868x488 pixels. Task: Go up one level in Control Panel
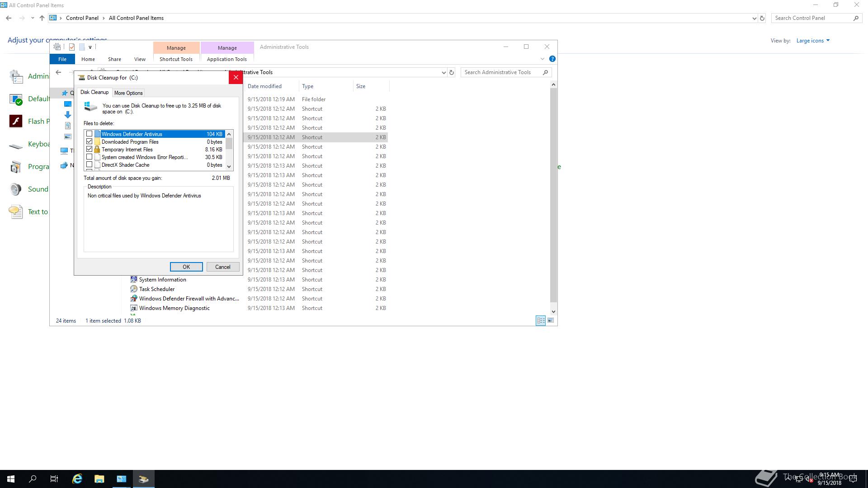(42, 18)
